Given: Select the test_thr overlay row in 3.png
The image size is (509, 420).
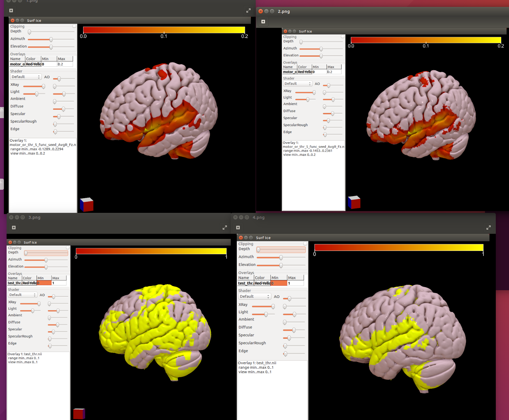Looking at the screenshot, I should coord(14,283).
